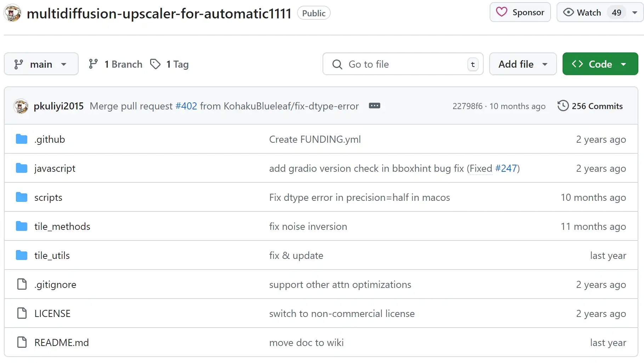Click the history clock icon beside 256 Commits
The image size is (644, 363).
tap(563, 106)
